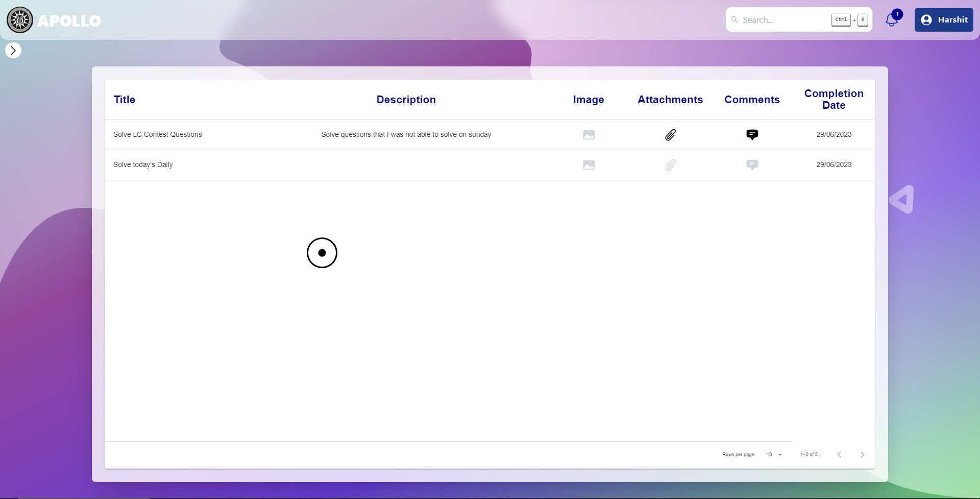The width and height of the screenshot is (980, 499).
Task: Expand the sidebar with the chevron arrow
Action: [x=13, y=51]
